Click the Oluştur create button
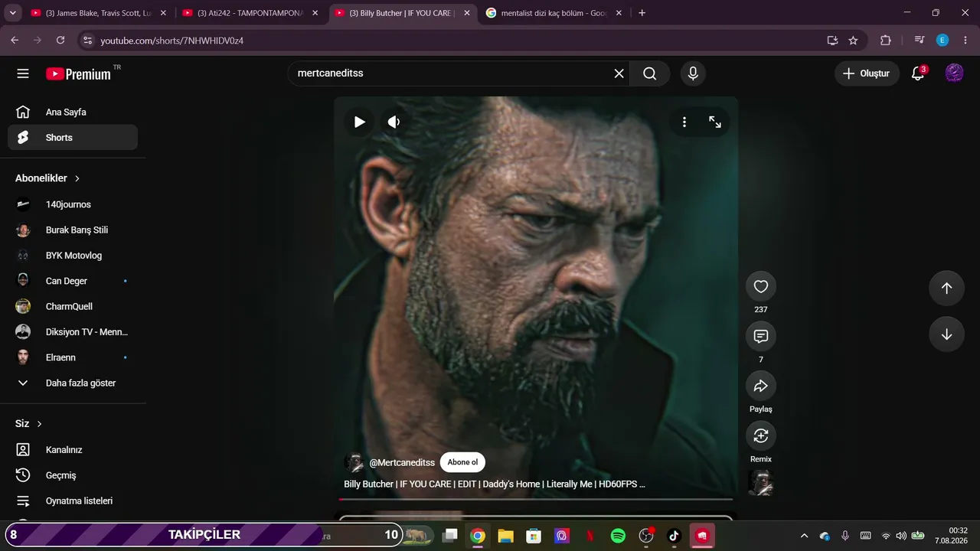The width and height of the screenshot is (980, 551). coord(867,73)
